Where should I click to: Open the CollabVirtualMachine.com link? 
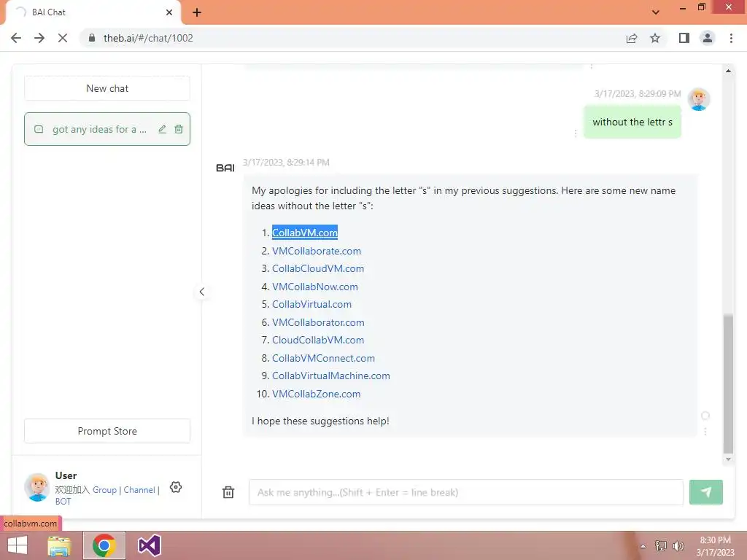tap(331, 376)
